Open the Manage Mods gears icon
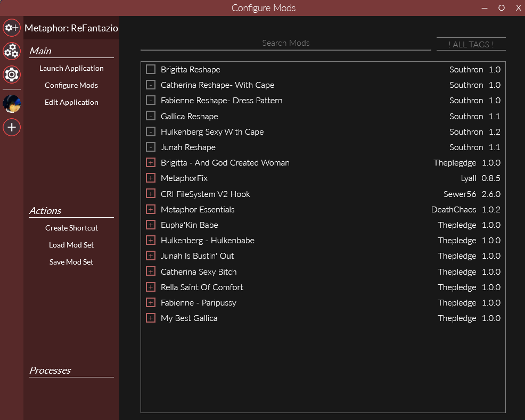Viewport: 525px width, 420px height. tap(12, 51)
